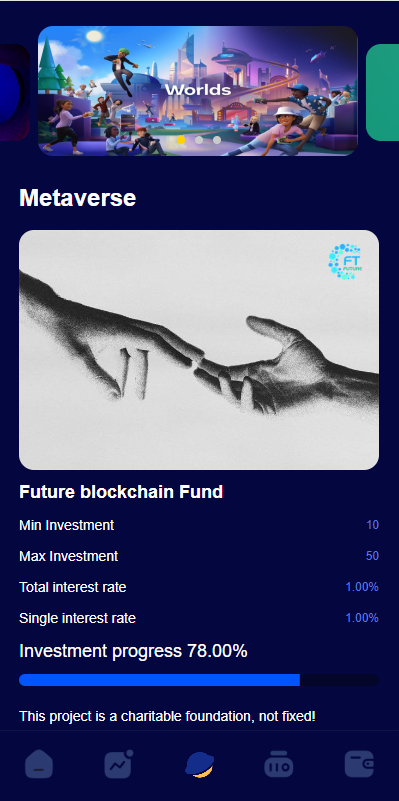Open the home icon in bottom navigation
This screenshot has width=399, height=801.
tap(39, 765)
